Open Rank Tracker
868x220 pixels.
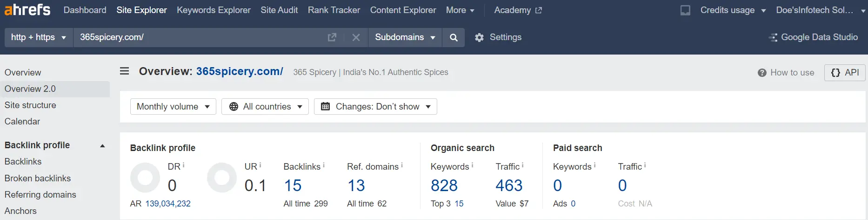(334, 10)
